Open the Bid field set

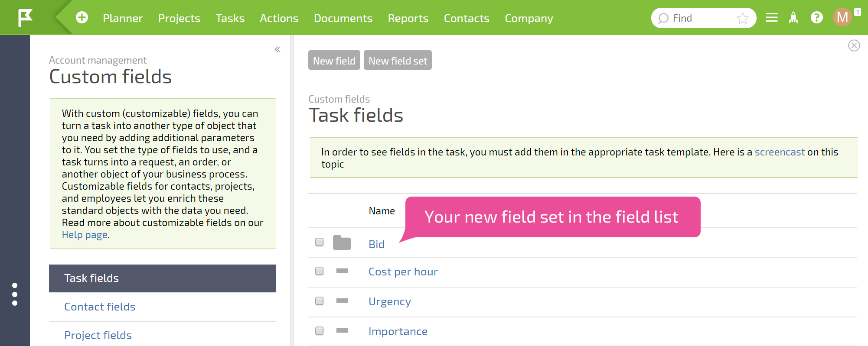pyautogui.click(x=376, y=244)
